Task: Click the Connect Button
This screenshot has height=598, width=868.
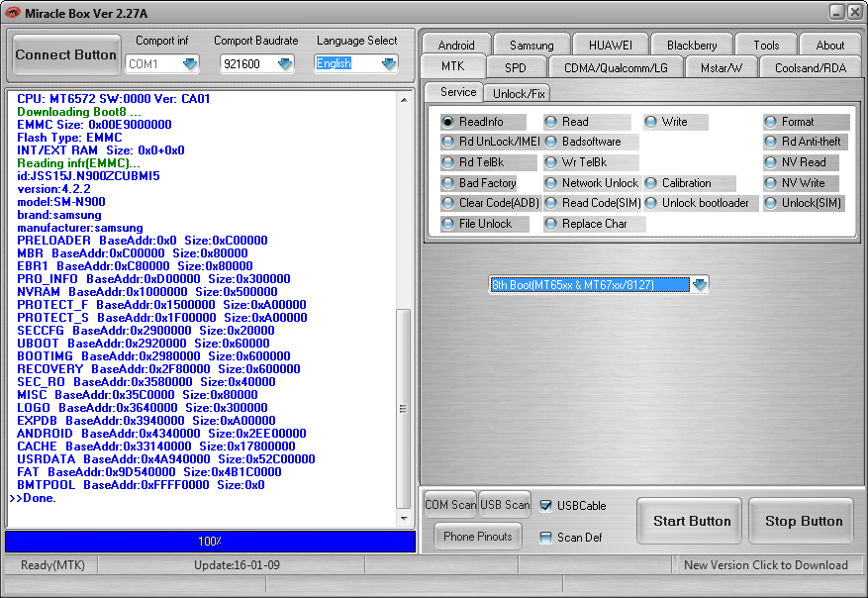Action: [x=66, y=54]
